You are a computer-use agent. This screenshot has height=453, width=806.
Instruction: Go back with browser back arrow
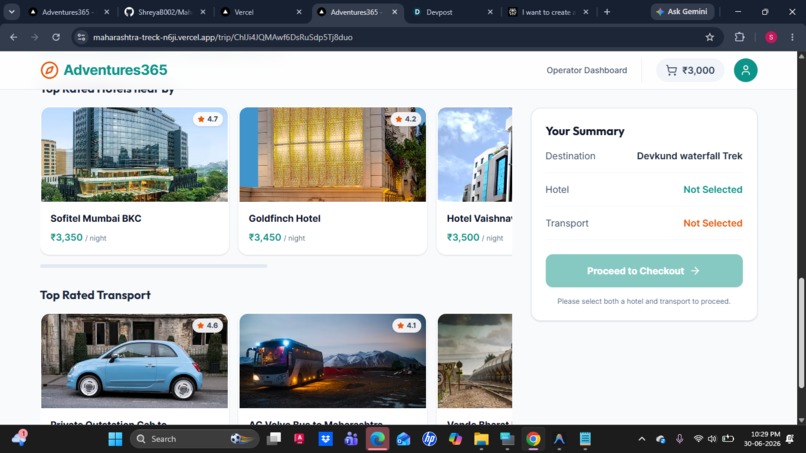[14, 37]
